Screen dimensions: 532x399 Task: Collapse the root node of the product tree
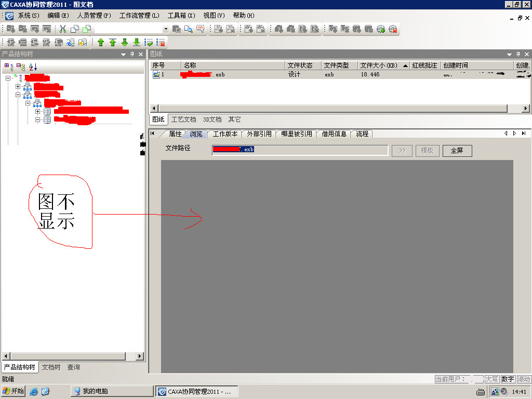(8, 78)
